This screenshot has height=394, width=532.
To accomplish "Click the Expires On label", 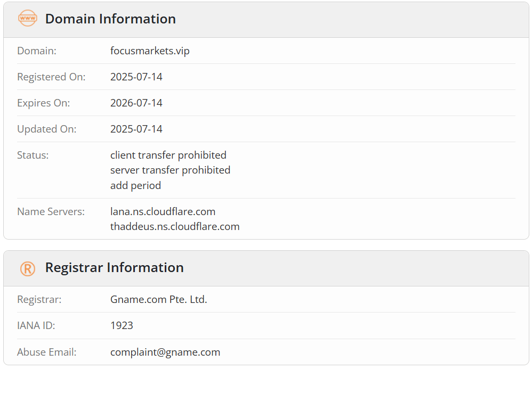I will point(43,103).
